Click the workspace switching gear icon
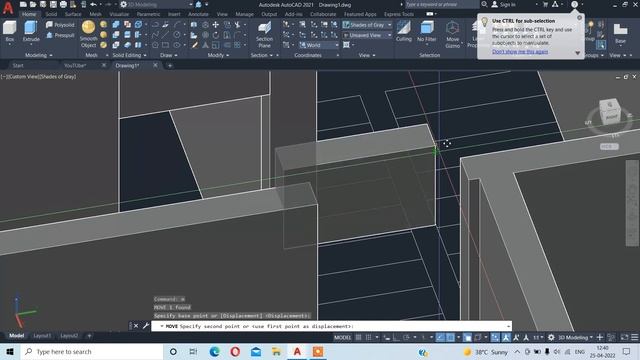 (x=551, y=337)
